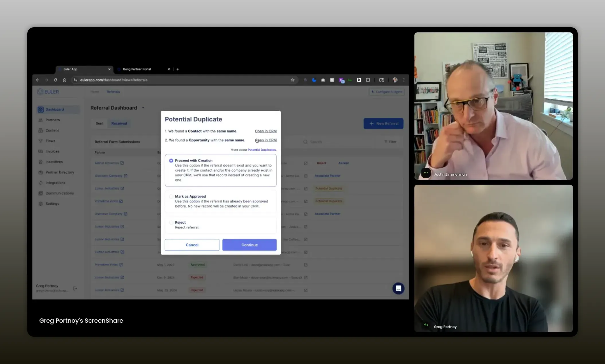Image resolution: width=605 pixels, height=364 pixels.
Task: Open the Intercom chat bubble widget
Action: click(x=398, y=288)
